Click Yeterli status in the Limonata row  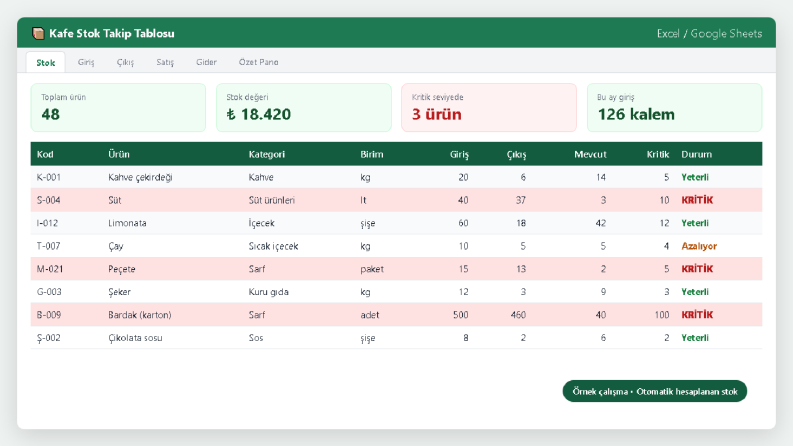[x=695, y=223]
